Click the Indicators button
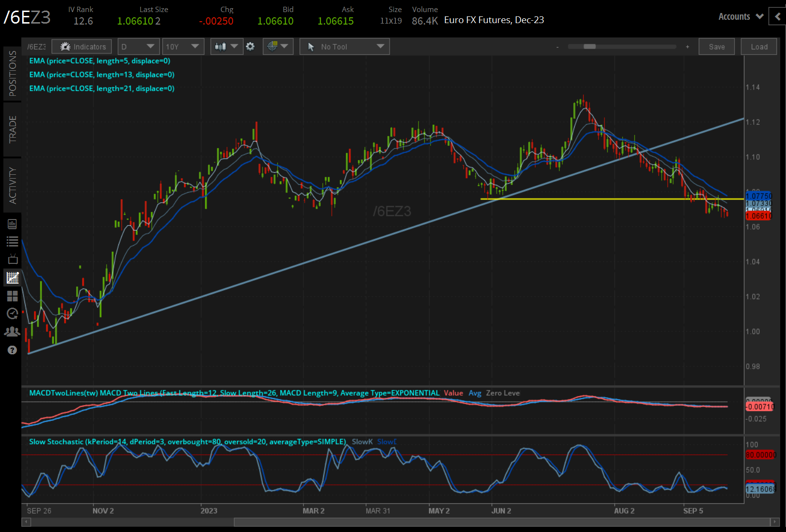This screenshot has height=532, width=786. 82,47
